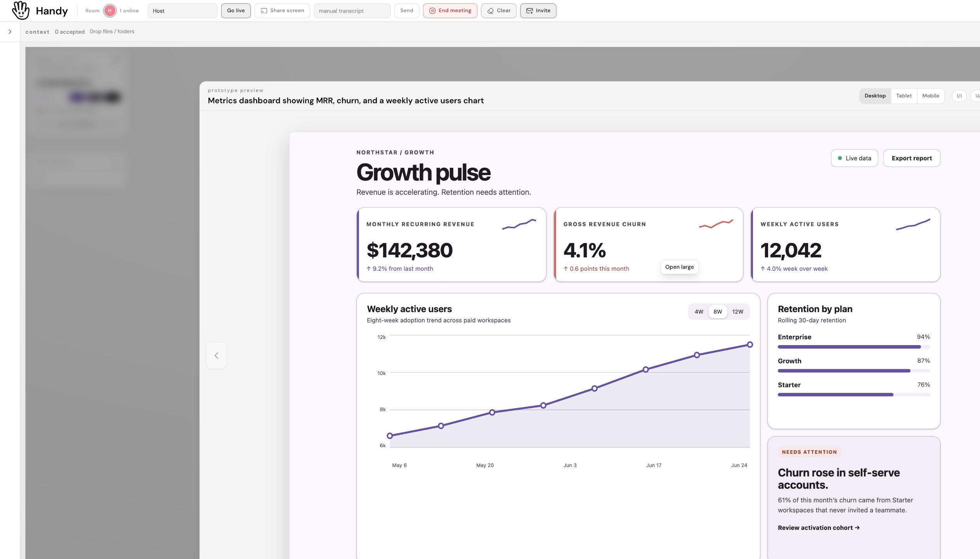
Task: Expand the context sidebar chevron
Action: tap(10, 32)
